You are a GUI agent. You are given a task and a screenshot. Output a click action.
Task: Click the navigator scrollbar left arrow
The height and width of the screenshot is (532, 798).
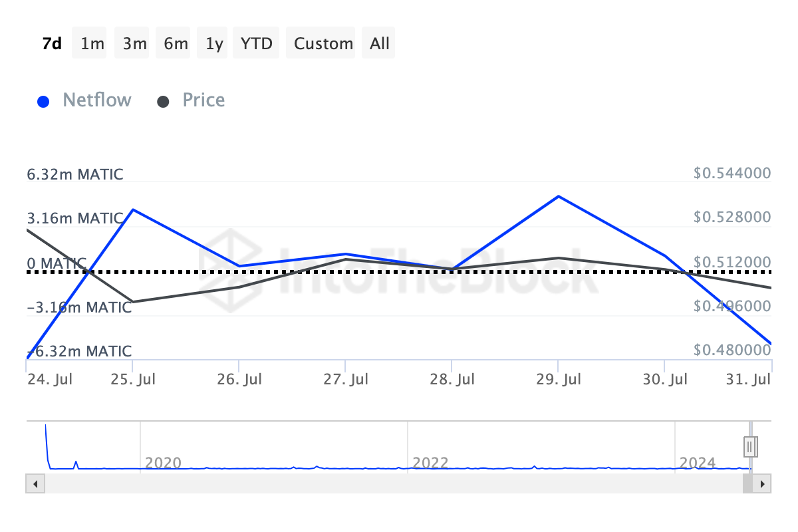click(x=35, y=483)
